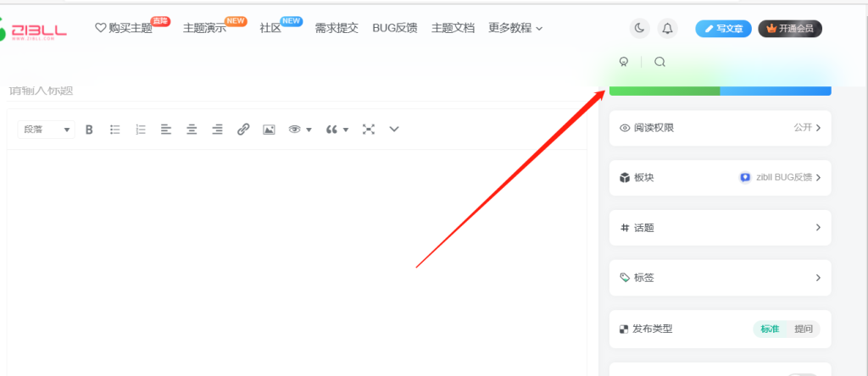
Task: Click the 公开 permission value
Action: point(803,128)
